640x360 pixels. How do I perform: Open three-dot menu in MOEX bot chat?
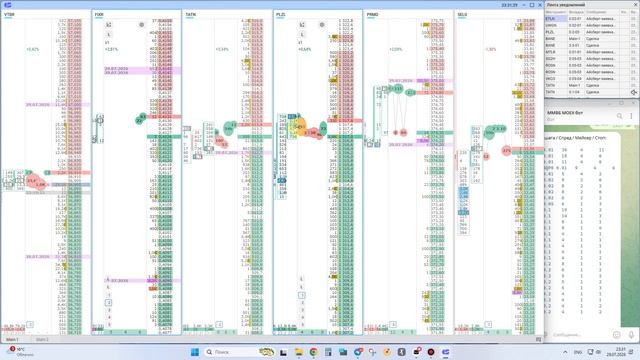point(631,116)
